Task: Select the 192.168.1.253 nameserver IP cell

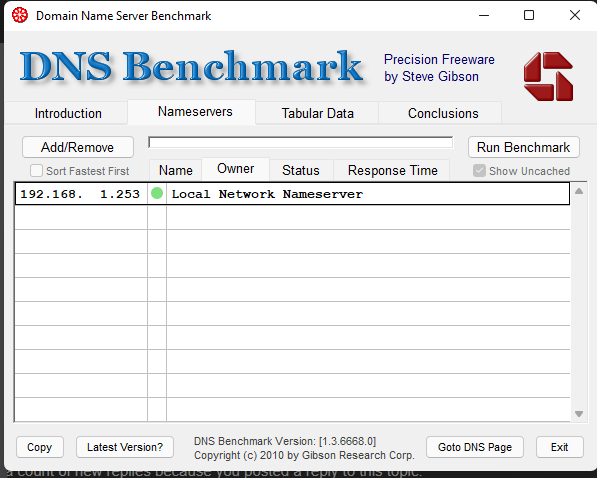Action: click(x=80, y=194)
